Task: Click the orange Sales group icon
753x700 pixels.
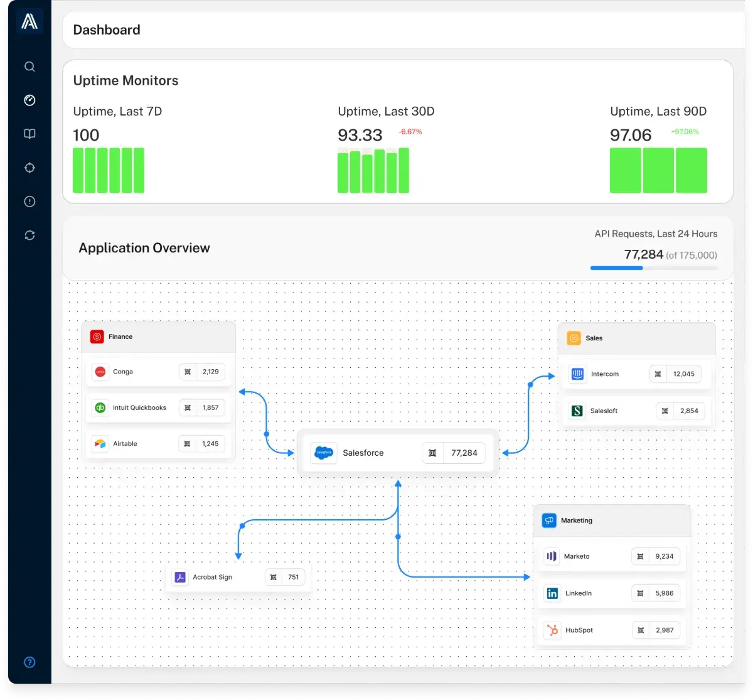Action: point(574,338)
